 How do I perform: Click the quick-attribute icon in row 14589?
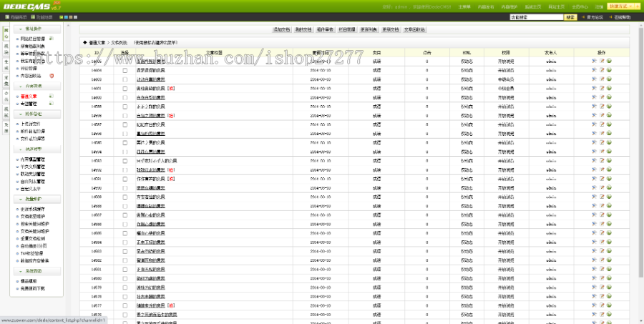click(x=594, y=196)
